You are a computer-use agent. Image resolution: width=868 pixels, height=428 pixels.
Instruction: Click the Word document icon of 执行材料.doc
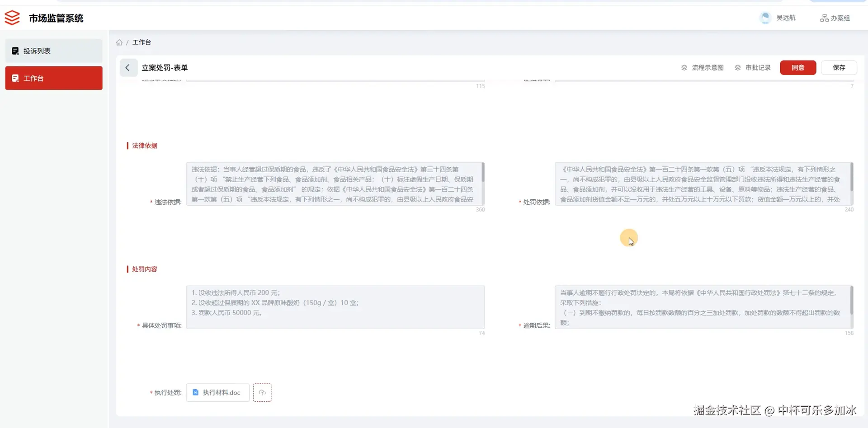click(196, 393)
